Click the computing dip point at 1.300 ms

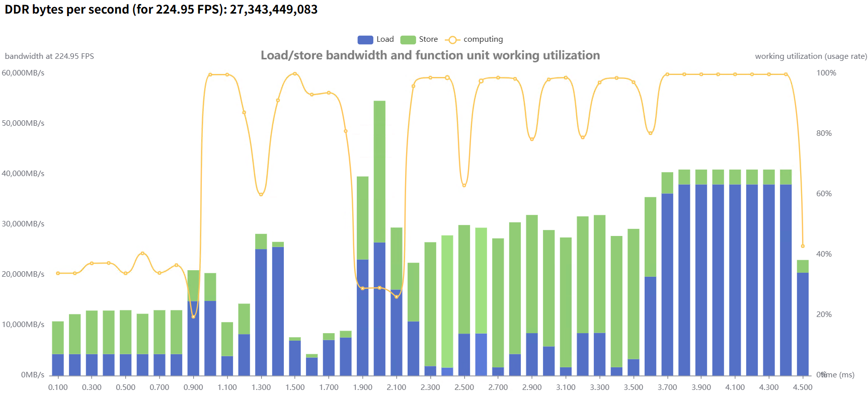click(261, 194)
